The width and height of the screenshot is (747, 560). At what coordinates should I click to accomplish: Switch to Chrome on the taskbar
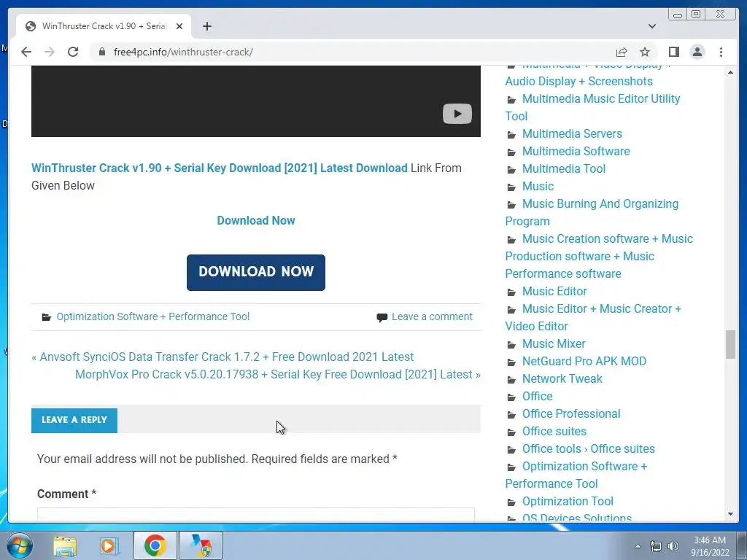click(155, 545)
